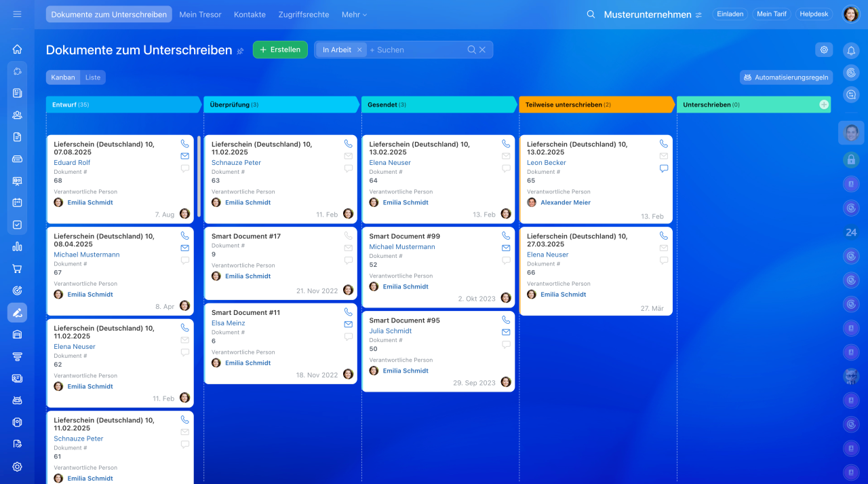Click the checkbox tasks icon in sidebar
The image size is (868, 484).
click(17, 225)
